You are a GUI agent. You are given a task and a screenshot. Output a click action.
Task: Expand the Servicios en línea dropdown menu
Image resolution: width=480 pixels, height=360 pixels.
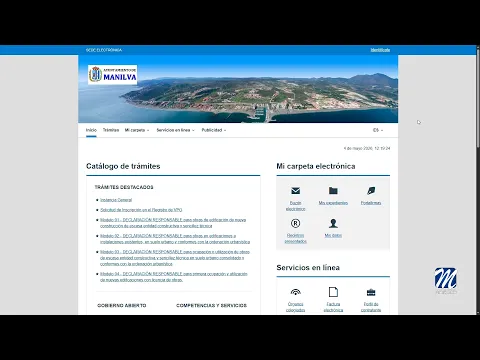(x=175, y=130)
